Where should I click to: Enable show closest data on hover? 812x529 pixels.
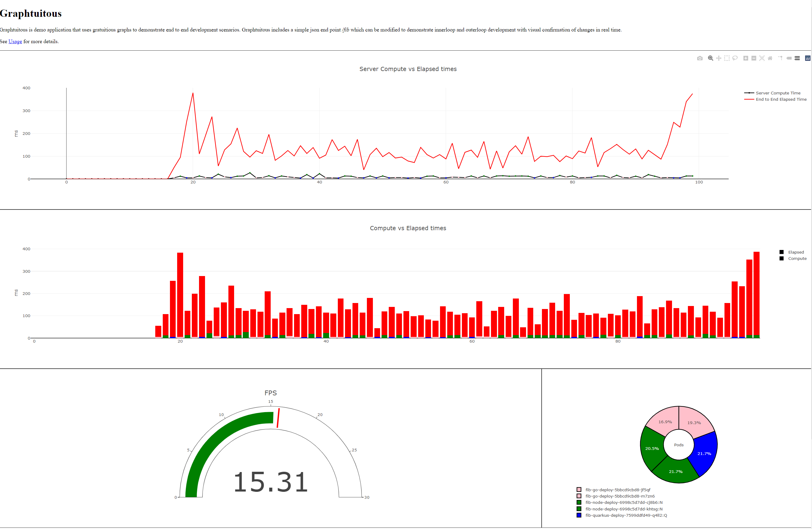coord(789,58)
